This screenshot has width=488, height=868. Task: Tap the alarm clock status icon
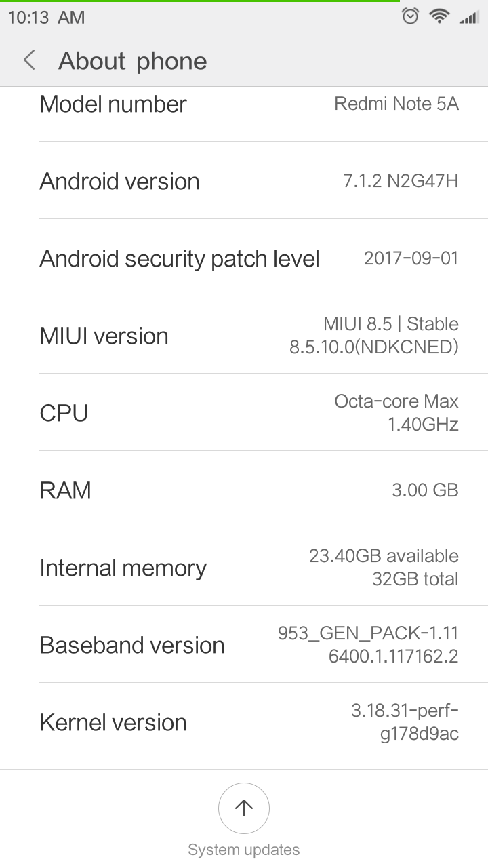410,16
